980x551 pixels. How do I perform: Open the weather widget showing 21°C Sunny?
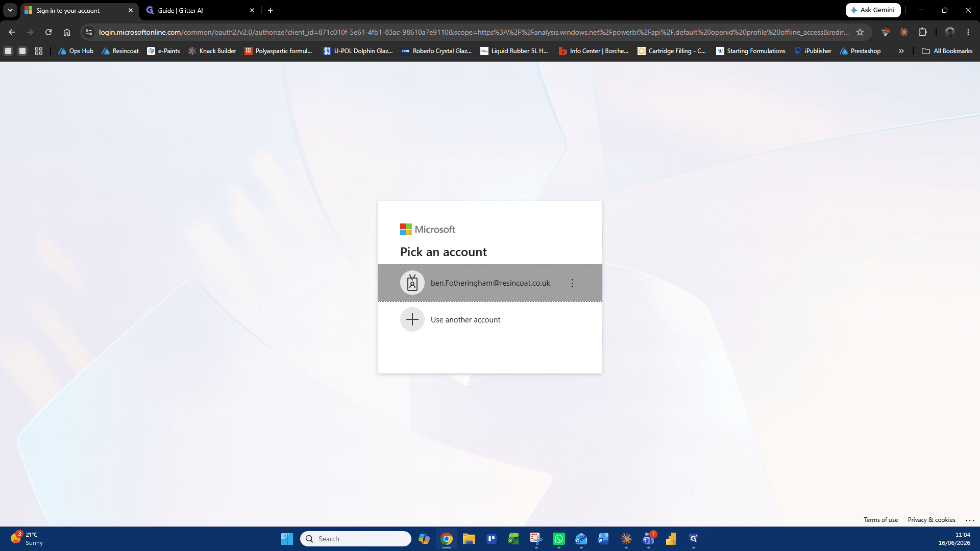pyautogui.click(x=28, y=539)
